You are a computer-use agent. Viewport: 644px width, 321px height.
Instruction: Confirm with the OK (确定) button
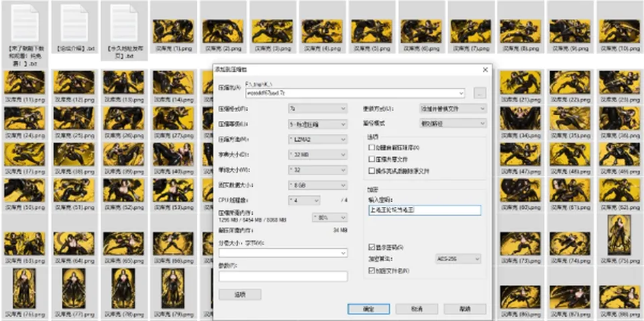tap(368, 309)
